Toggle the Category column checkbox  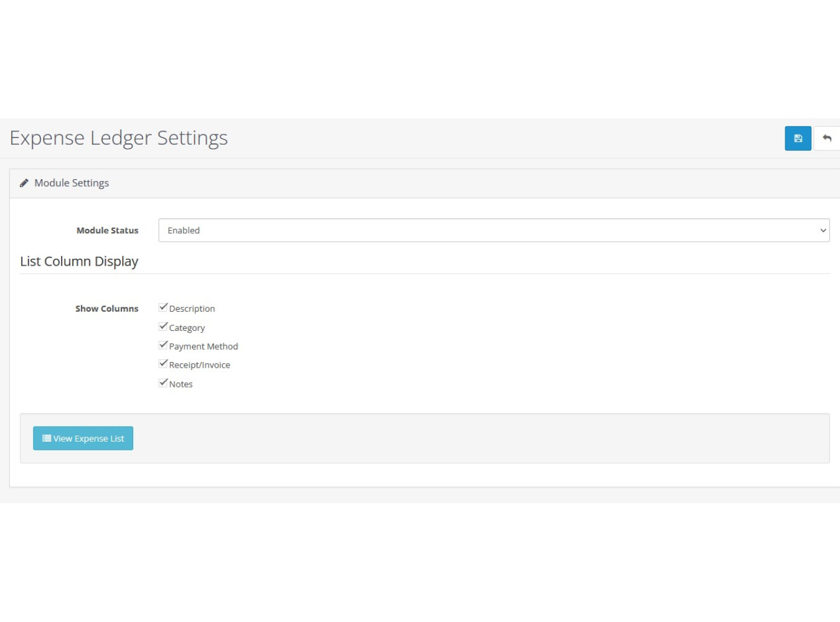click(163, 327)
